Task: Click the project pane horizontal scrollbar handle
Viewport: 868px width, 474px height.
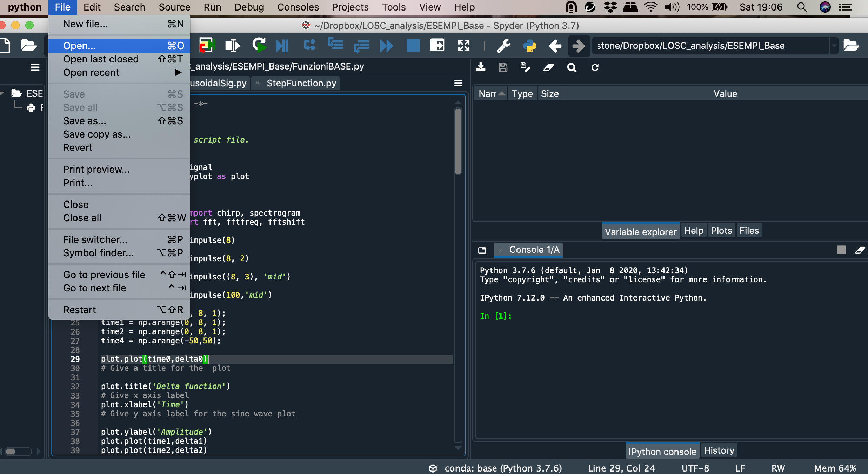Action: pos(11,451)
